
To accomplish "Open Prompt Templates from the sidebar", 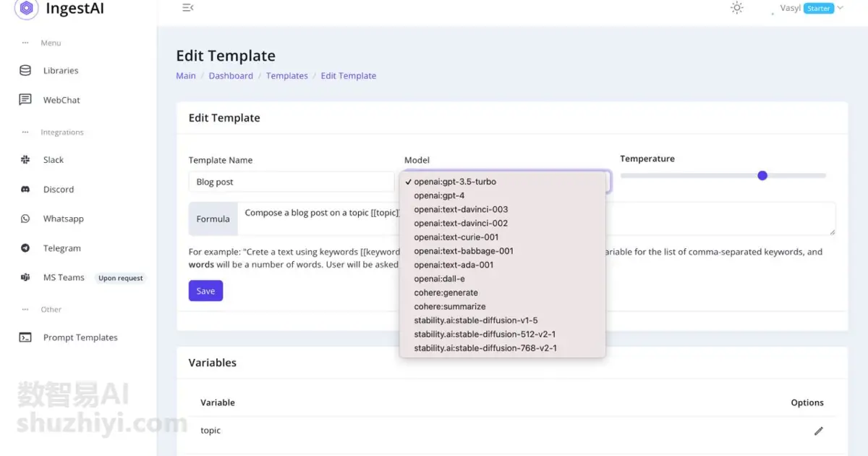I will (80, 337).
